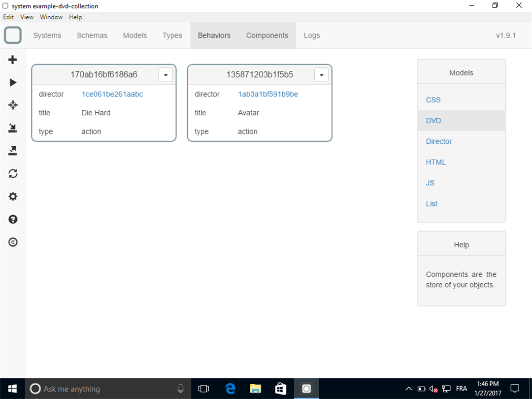532x399 pixels.
Task: Run the system with the play icon
Action: point(13,82)
